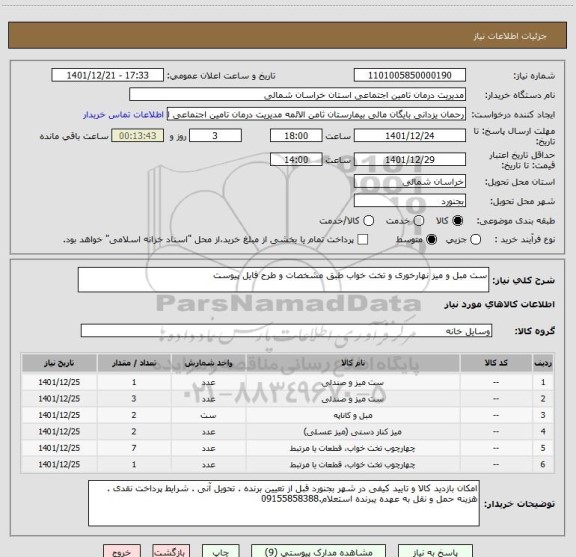Viewport: 576px width, 557px height.
Task: Click column header ردیف
Action: tap(543, 363)
